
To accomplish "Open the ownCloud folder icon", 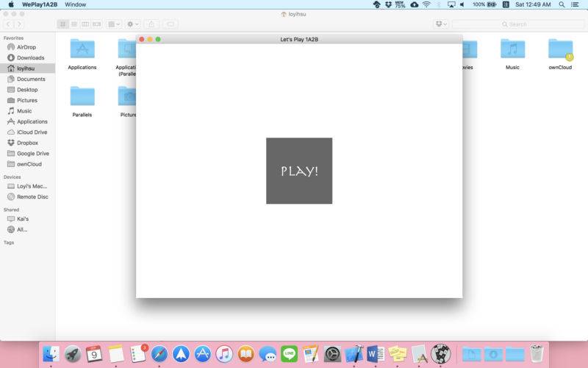I will [560, 49].
